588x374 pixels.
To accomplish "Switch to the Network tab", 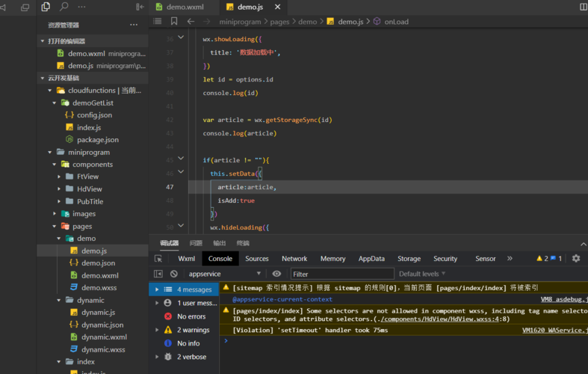I will (294, 258).
